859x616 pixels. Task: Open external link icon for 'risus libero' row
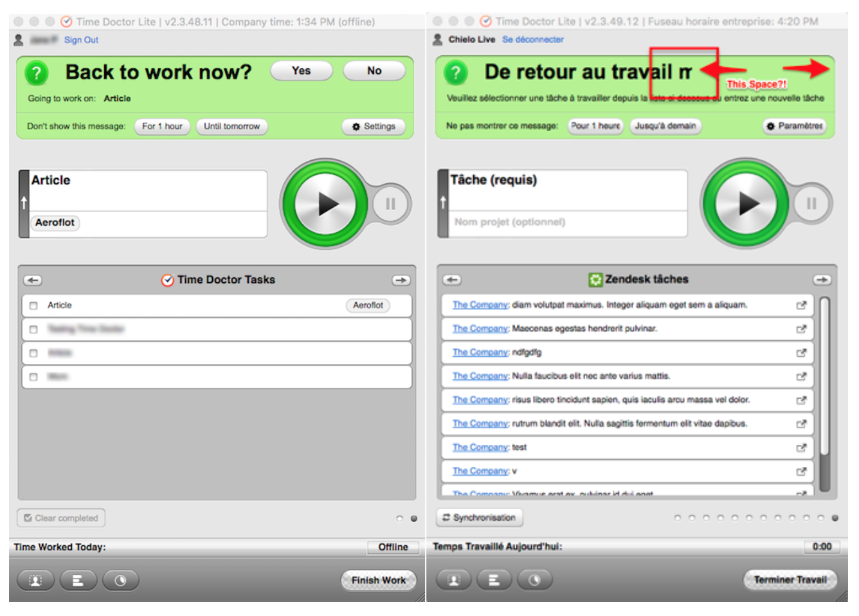tap(801, 400)
